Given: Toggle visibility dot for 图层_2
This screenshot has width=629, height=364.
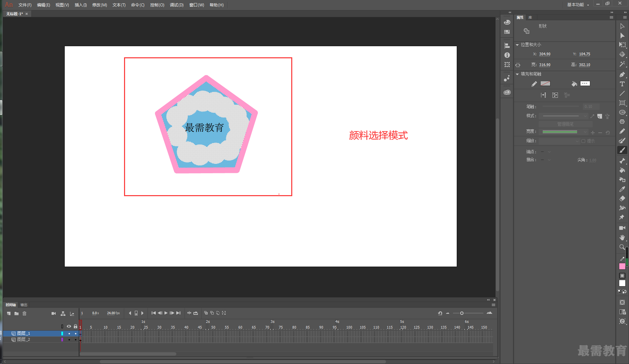Looking at the screenshot, I should 69,340.
